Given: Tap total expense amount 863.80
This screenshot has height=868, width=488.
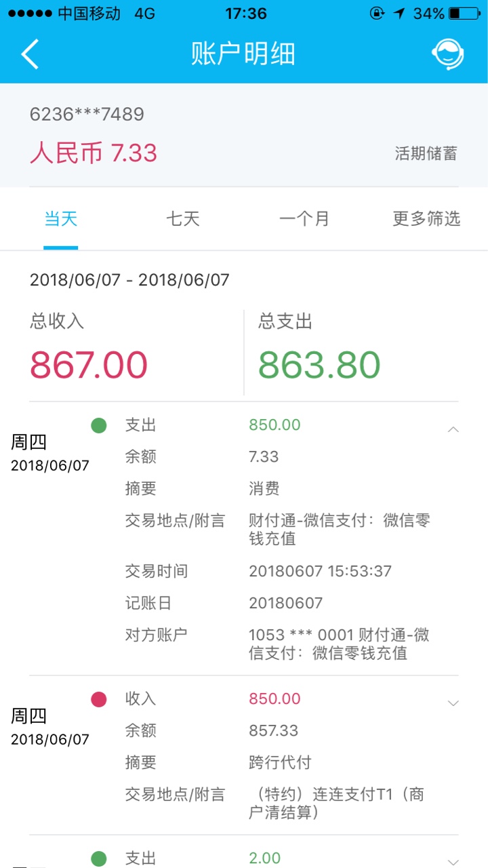Looking at the screenshot, I should point(319,365).
